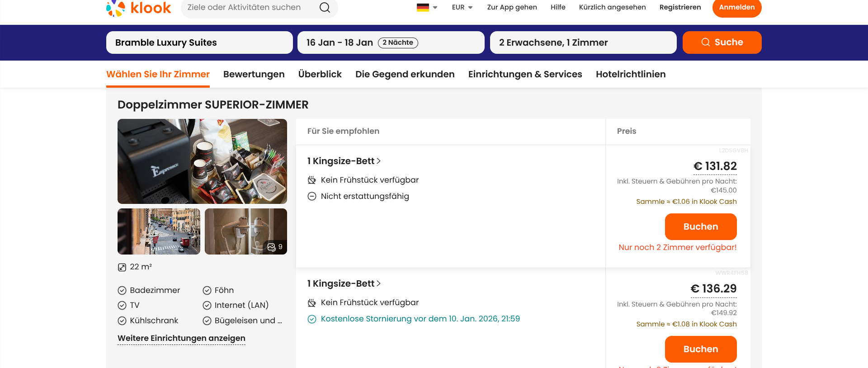Open the Hotelrichtlinien tab
This screenshot has height=368, width=868.
630,74
